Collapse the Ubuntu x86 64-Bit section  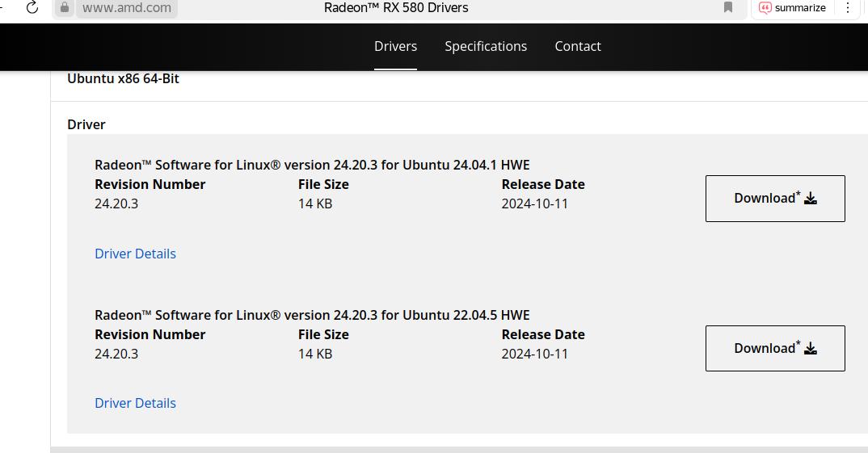click(x=123, y=78)
